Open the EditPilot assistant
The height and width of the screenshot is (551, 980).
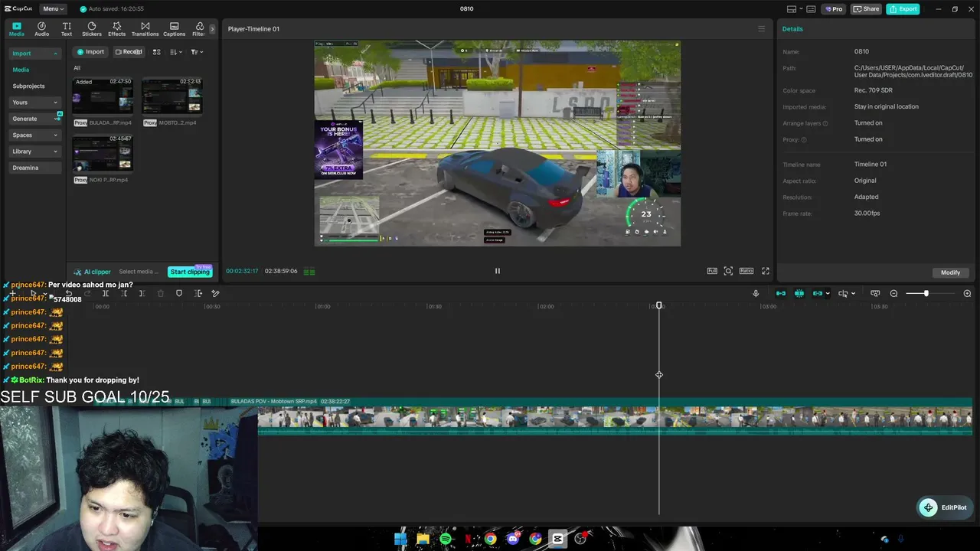click(x=944, y=507)
